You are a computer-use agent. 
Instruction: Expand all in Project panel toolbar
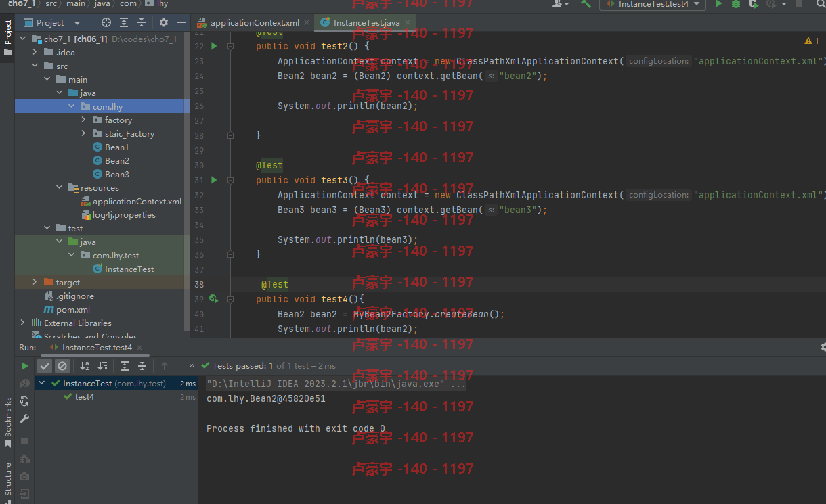click(124, 22)
